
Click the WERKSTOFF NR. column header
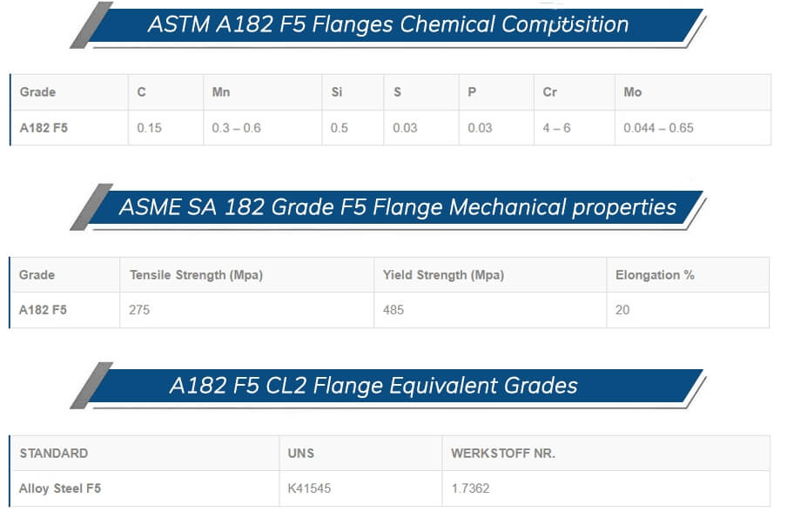click(503, 454)
